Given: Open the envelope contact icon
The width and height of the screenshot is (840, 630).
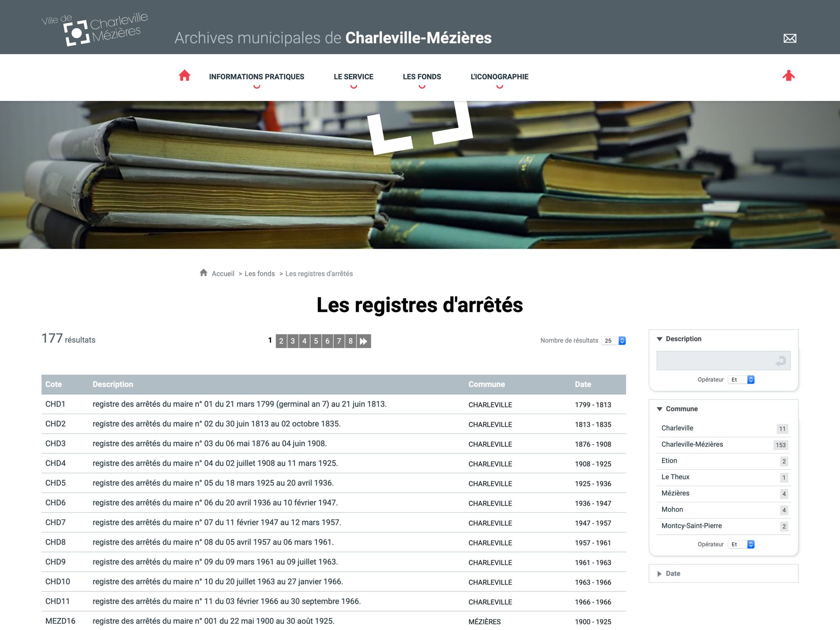Looking at the screenshot, I should pyautogui.click(x=790, y=38).
